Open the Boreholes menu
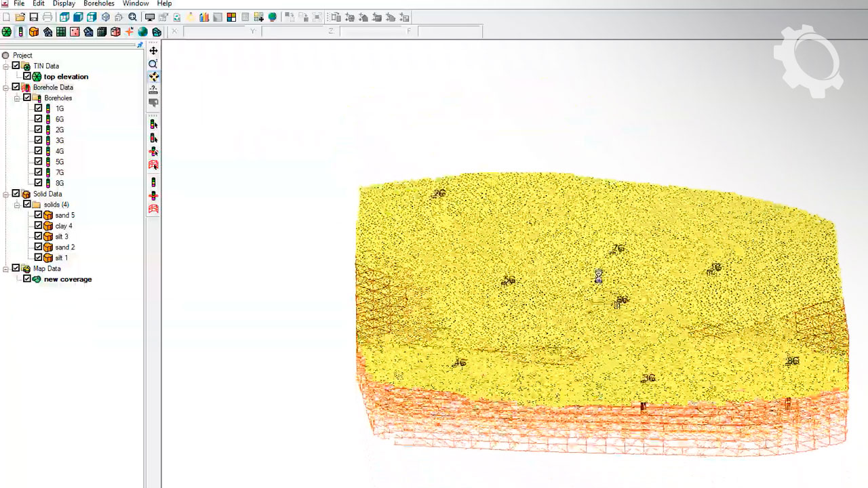This screenshot has height=488, width=868. tap(99, 4)
